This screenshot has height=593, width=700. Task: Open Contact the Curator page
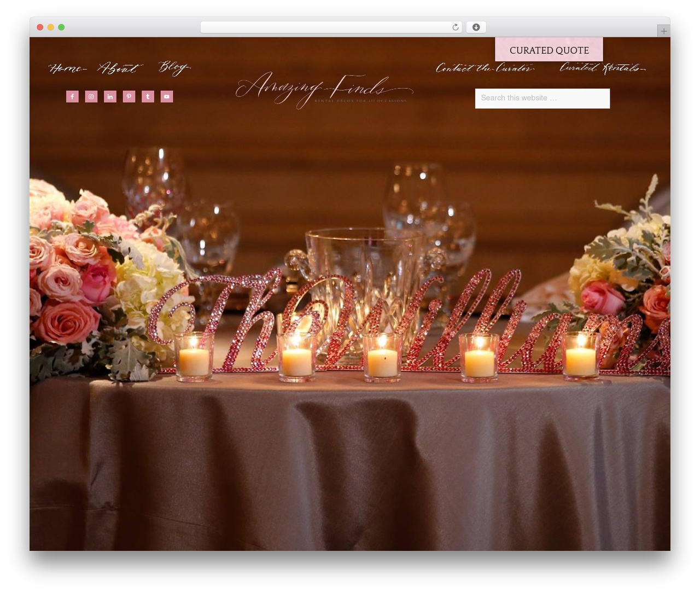pyautogui.click(x=485, y=68)
